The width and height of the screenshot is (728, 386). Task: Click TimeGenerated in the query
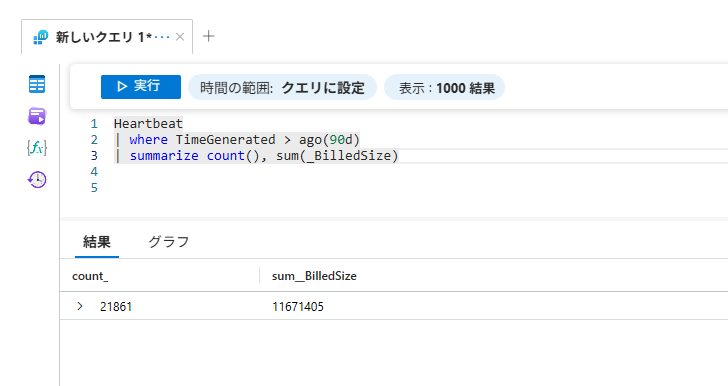(x=225, y=139)
